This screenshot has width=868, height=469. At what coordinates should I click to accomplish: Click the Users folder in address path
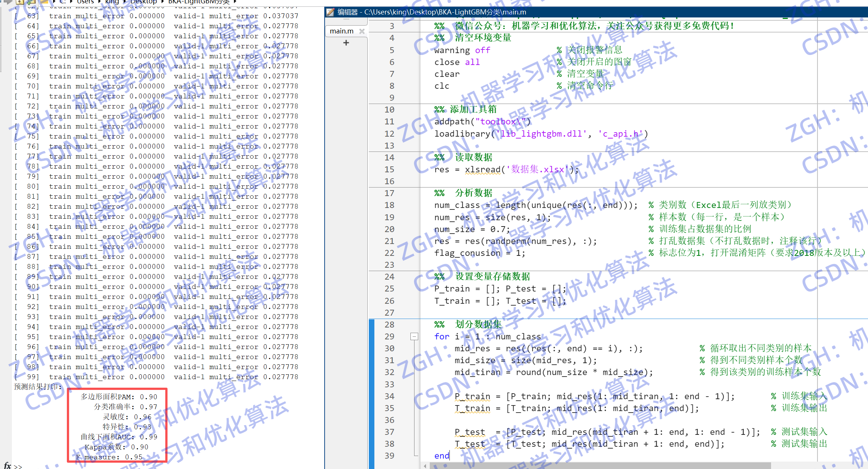click(85, 2)
